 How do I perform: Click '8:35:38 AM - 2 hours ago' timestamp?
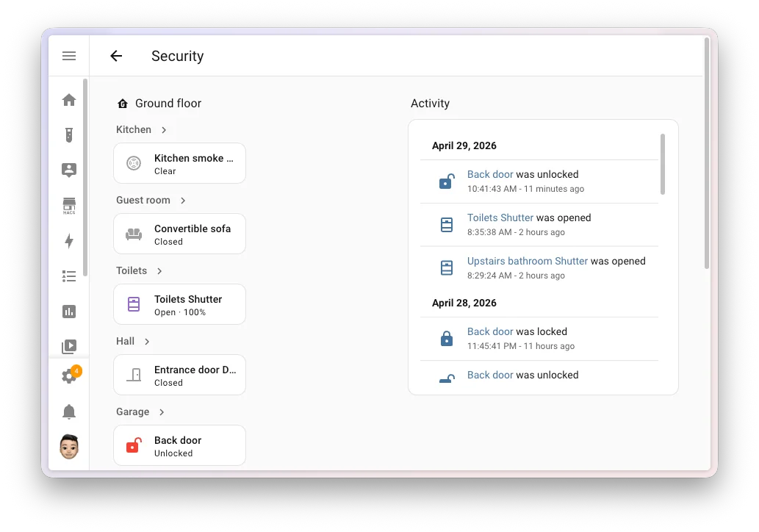click(516, 232)
